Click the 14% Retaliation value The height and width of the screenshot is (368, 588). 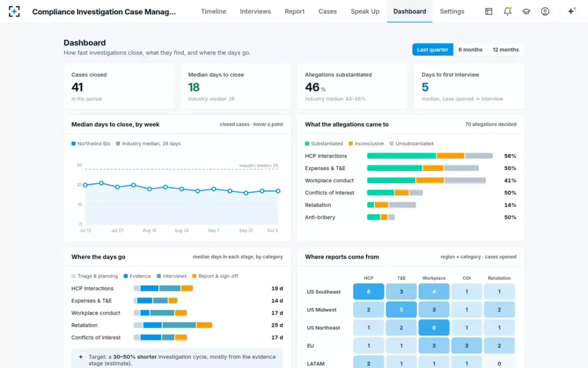pos(510,205)
